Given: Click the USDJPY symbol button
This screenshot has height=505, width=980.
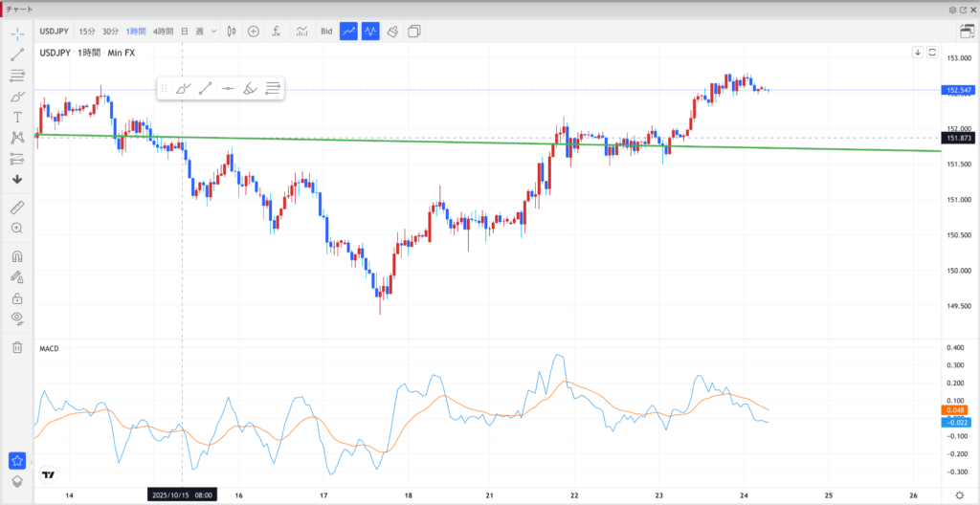Looking at the screenshot, I should tap(53, 32).
